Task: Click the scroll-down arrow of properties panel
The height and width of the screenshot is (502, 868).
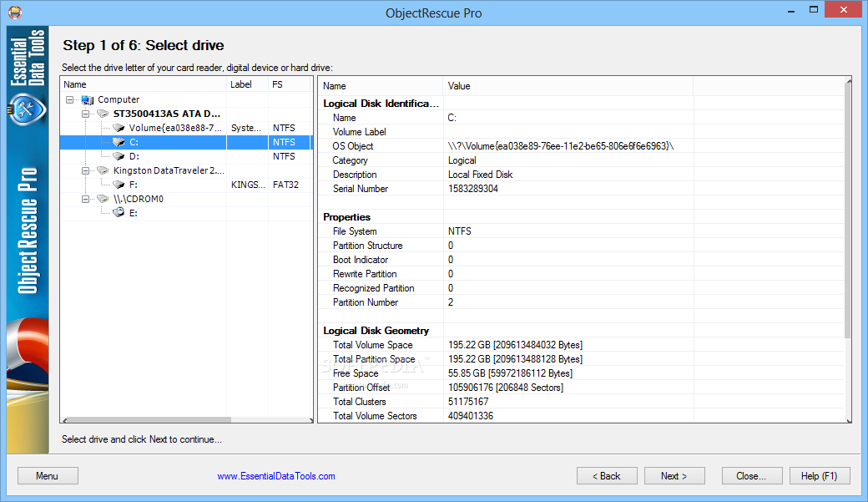Action: tap(849, 420)
